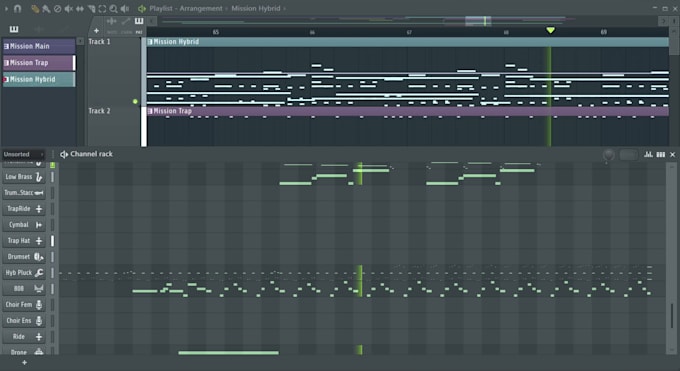
Task: Select the Slice tool
Action: 91,8
